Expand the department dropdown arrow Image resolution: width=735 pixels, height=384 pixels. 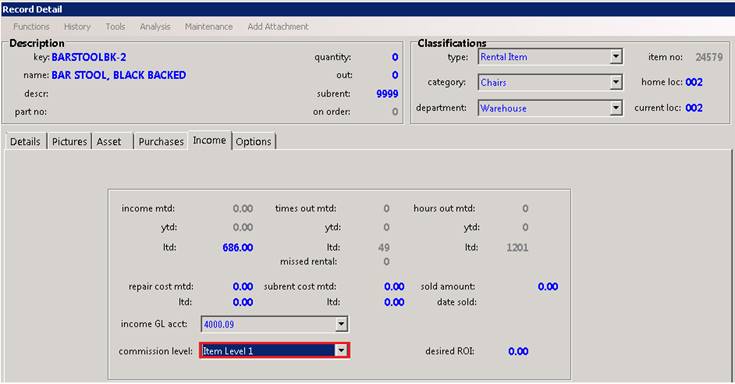(616, 108)
